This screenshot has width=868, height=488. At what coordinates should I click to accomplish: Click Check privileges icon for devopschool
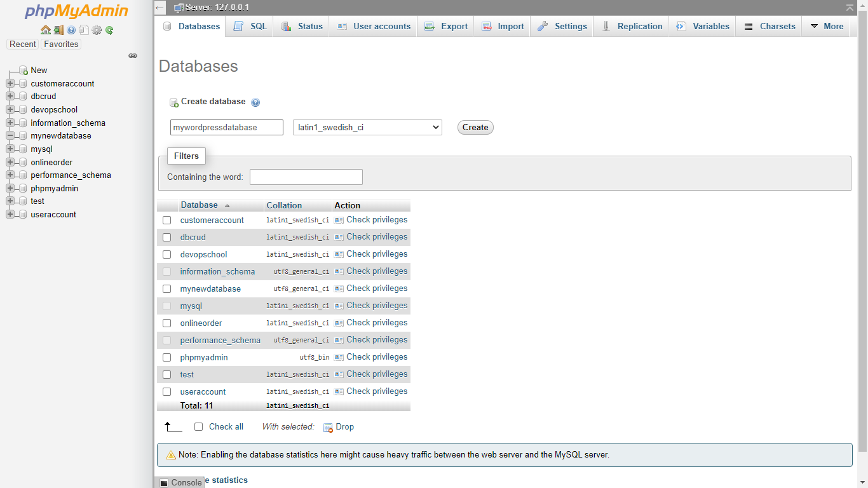pyautogui.click(x=339, y=254)
